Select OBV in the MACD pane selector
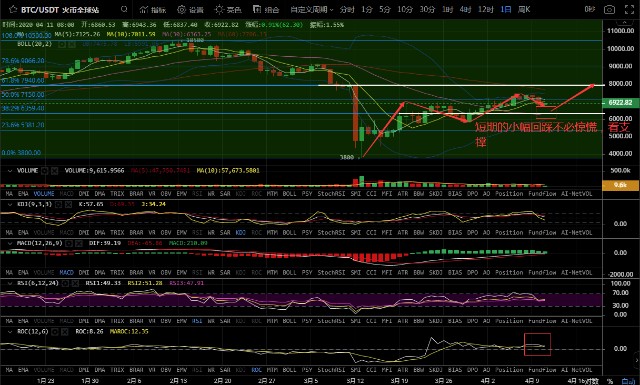640x385 pixels. click(166, 272)
